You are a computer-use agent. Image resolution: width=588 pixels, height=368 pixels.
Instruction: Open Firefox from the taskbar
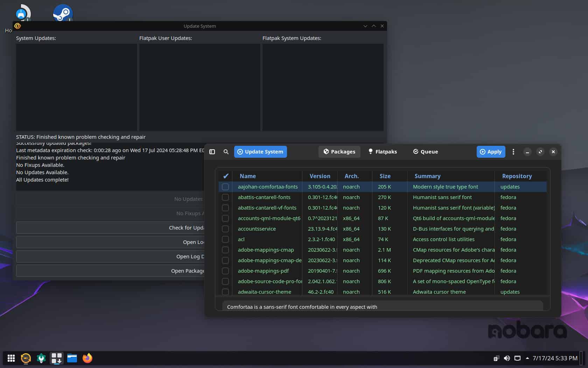pyautogui.click(x=87, y=358)
